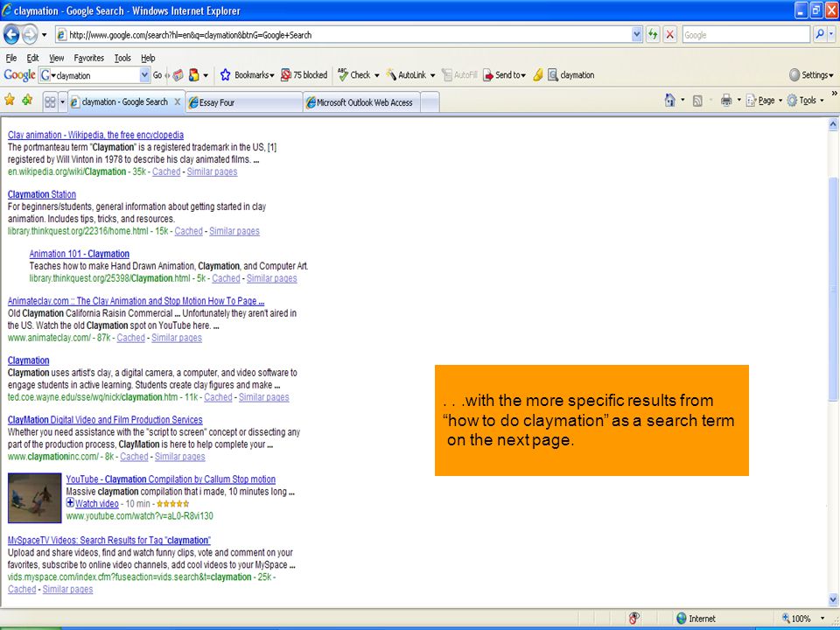Open Clay animation Wikipedia result

[96, 135]
